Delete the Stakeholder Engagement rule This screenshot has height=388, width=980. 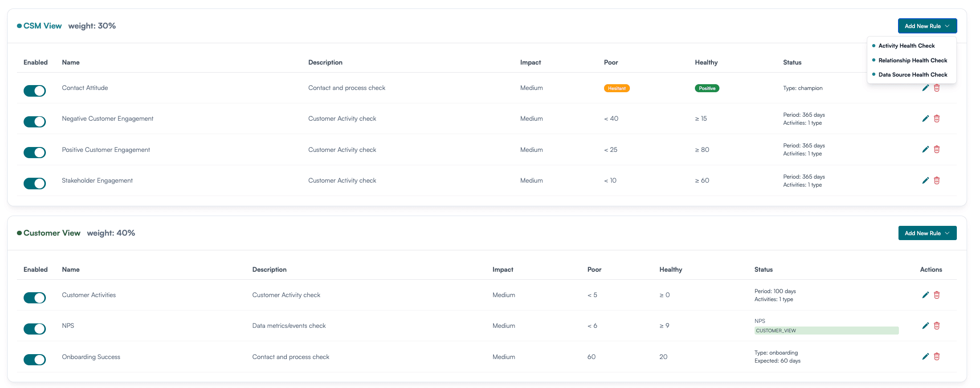coord(937,180)
